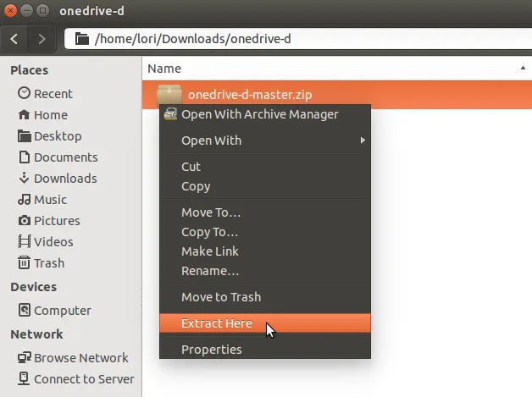
Task: Click the /home/lori/Downloads/onedrive-d path field
Action: tap(298, 39)
